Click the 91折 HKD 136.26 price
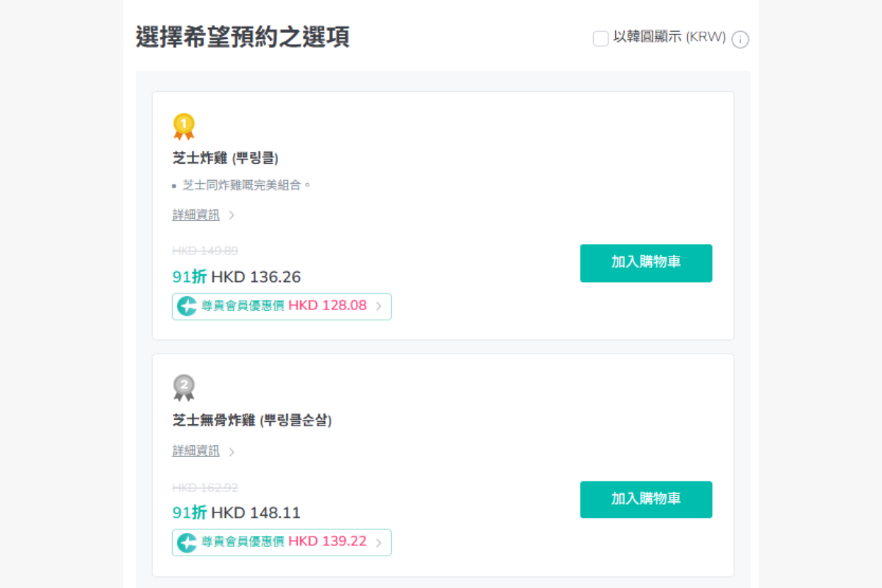The height and width of the screenshot is (588, 882). 237,277
